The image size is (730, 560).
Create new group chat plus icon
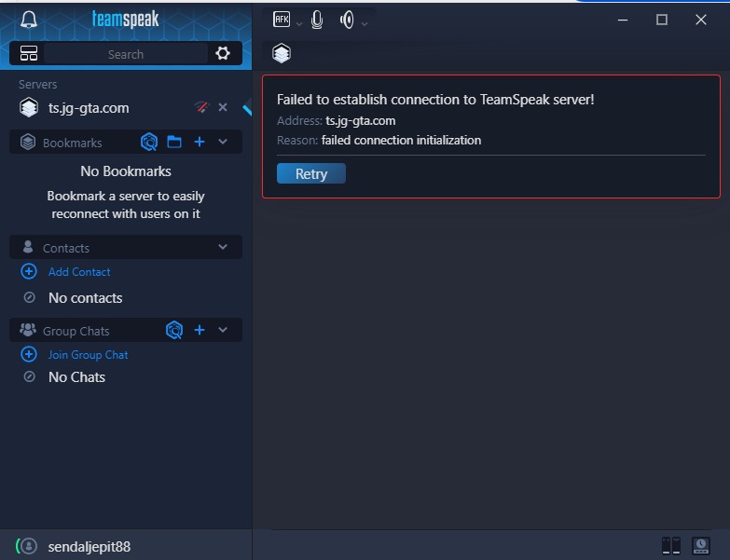(x=200, y=330)
